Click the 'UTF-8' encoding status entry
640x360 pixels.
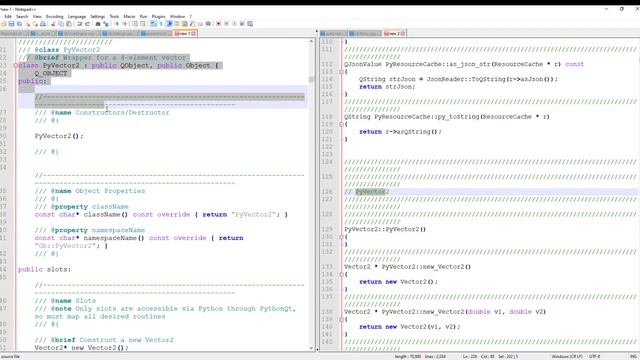[595, 356]
